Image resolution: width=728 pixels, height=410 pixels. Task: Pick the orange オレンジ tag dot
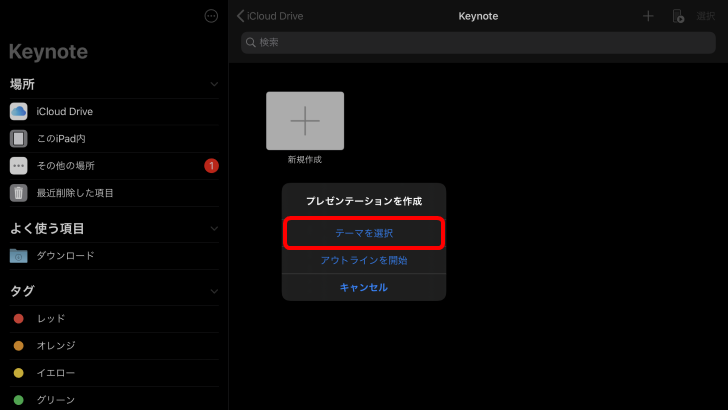[19, 345]
